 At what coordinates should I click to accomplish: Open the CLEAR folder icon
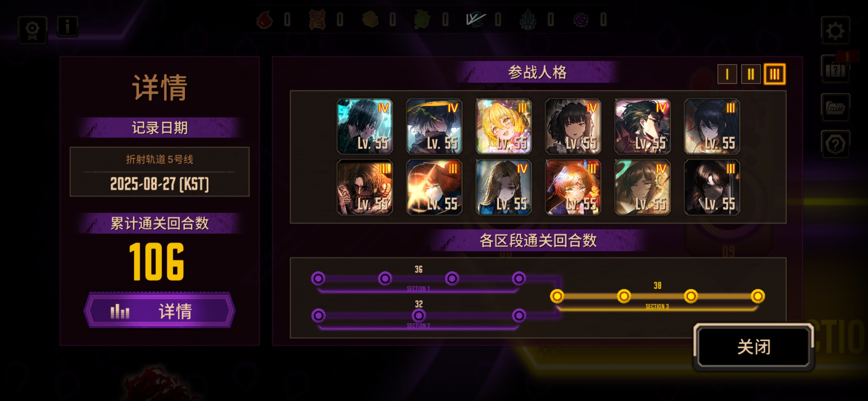coord(835,108)
